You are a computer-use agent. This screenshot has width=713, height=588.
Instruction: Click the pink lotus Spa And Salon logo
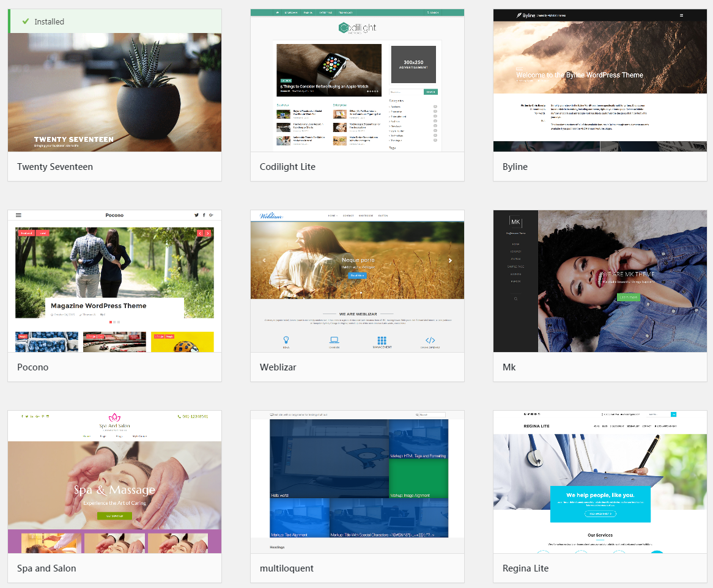pyautogui.click(x=114, y=417)
